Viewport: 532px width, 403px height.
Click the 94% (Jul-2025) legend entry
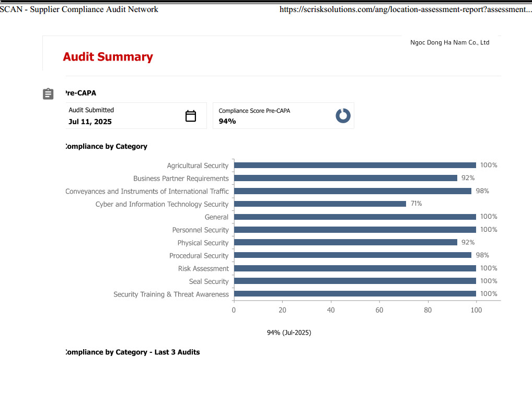click(x=288, y=332)
